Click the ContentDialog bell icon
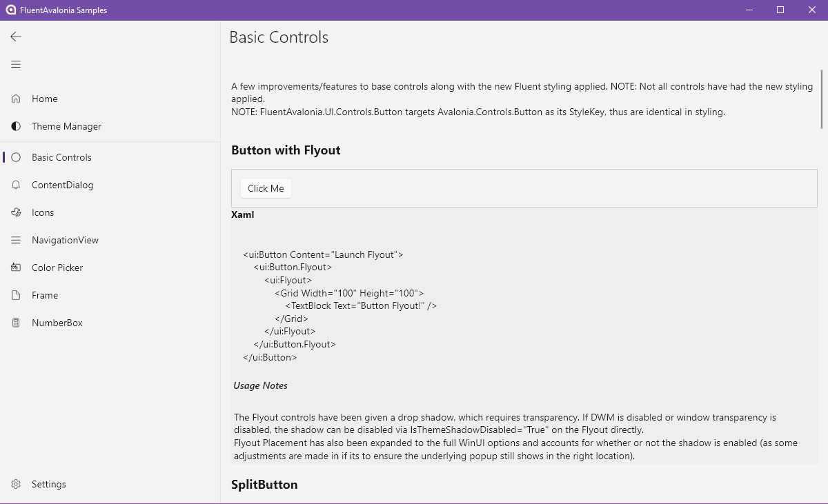This screenshot has height=504, width=828. pos(16,185)
